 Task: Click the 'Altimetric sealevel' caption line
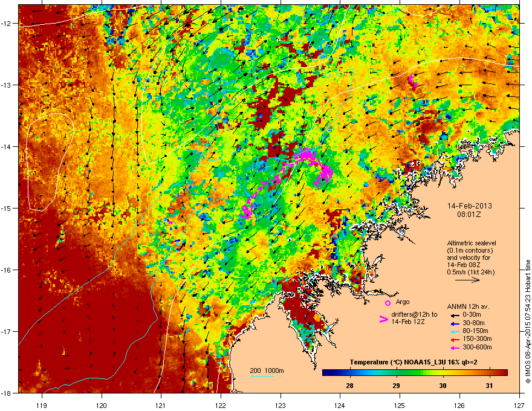[472, 243]
